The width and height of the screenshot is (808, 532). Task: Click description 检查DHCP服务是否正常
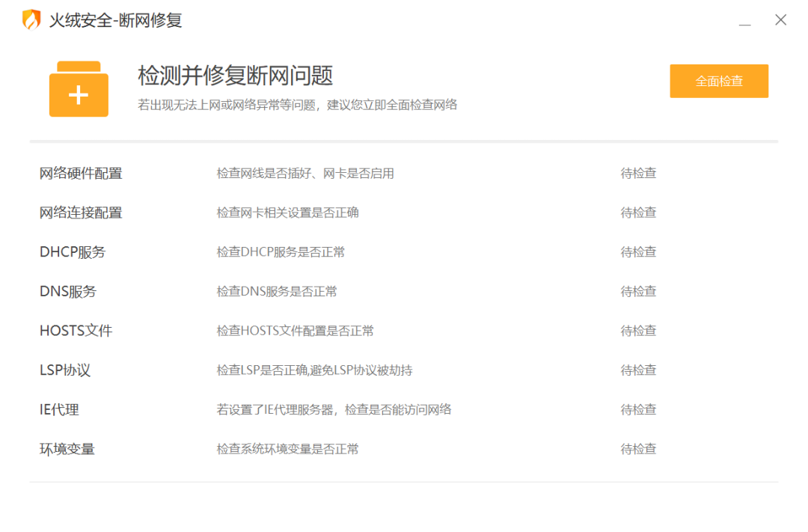click(x=281, y=252)
